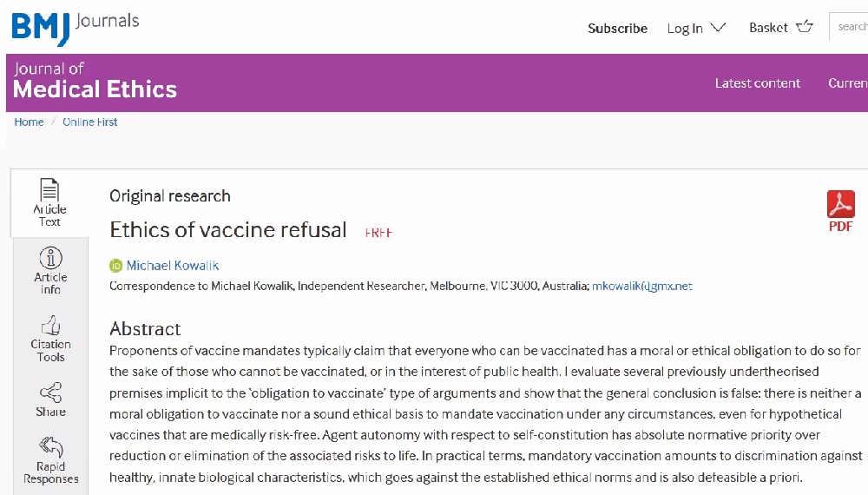Open Citation Tools thumbs-up icon
The height and width of the screenshot is (495, 868).
click(50, 326)
